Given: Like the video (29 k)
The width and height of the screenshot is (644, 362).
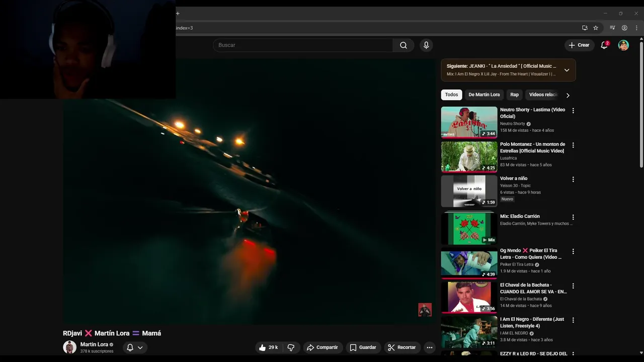Looking at the screenshot, I should click(x=268, y=347).
